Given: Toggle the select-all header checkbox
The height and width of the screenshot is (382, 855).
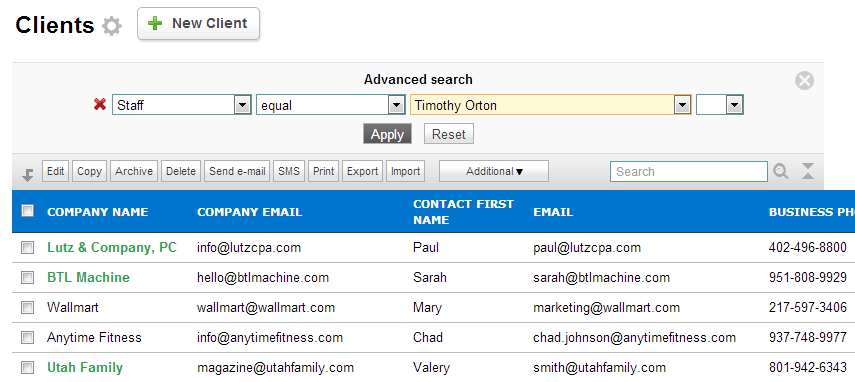Looking at the screenshot, I should coord(27,210).
